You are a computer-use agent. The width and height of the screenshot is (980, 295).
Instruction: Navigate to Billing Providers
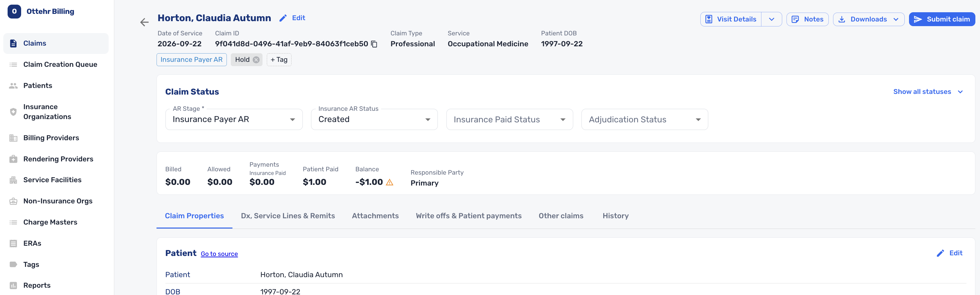tap(56, 138)
